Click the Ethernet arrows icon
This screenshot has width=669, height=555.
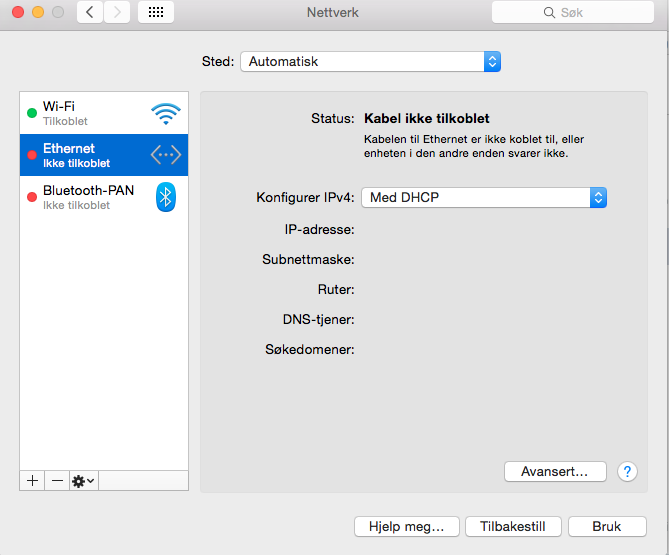coord(166,154)
